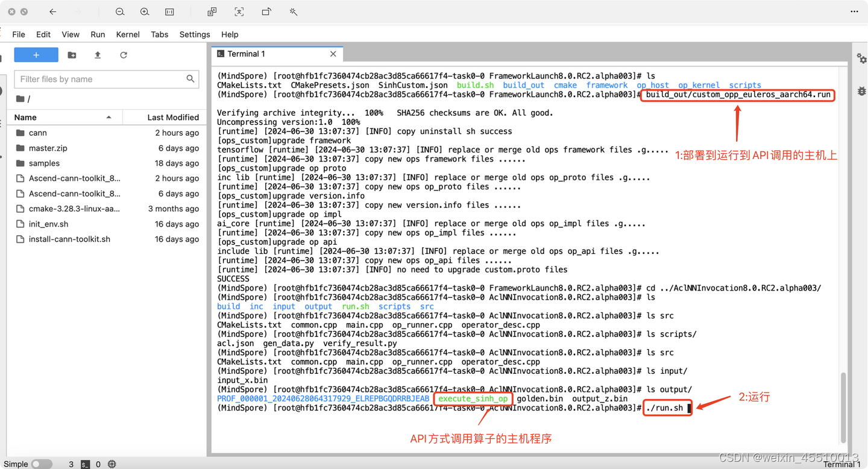The width and height of the screenshot is (868, 469).
Task: Click the terminal sessions icon in status bar
Action: coord(86,464)
